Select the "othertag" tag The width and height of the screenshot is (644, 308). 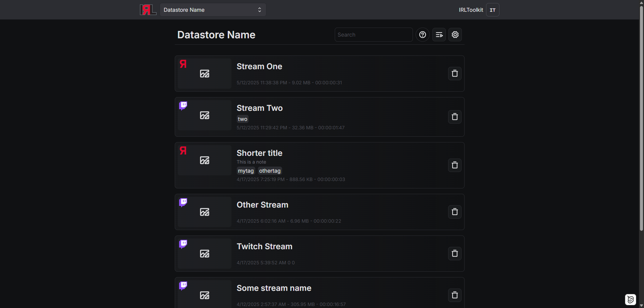[x=269, y=171]
